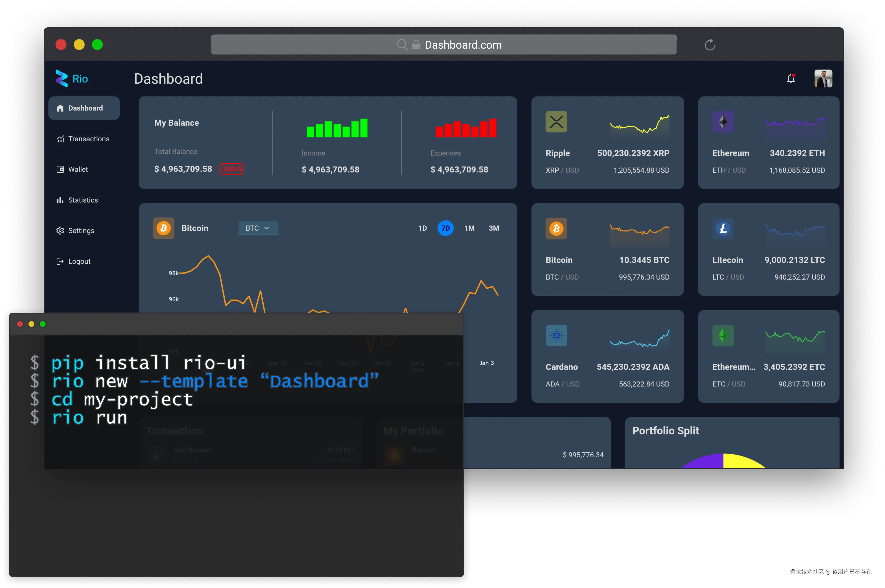Click the Ethereum Classic coin icon
Image resolution: width=885 pixels, height=588 pixels.
tap(723, 336)
